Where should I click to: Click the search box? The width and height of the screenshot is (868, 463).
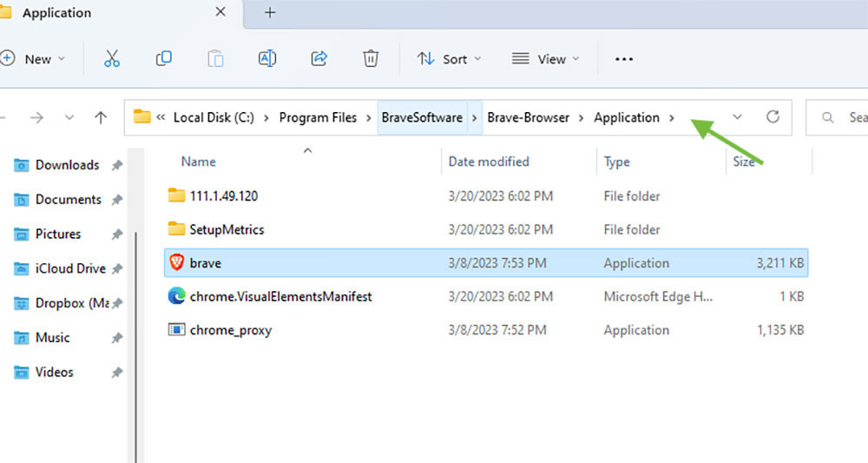point(837,117)
